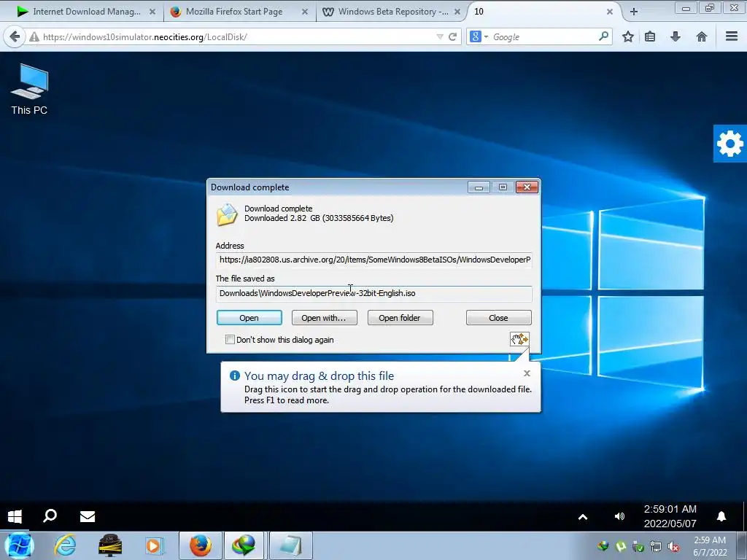Click the uTorrent tray icon
This screenshot has width=747, height=560.
(621, 546)
